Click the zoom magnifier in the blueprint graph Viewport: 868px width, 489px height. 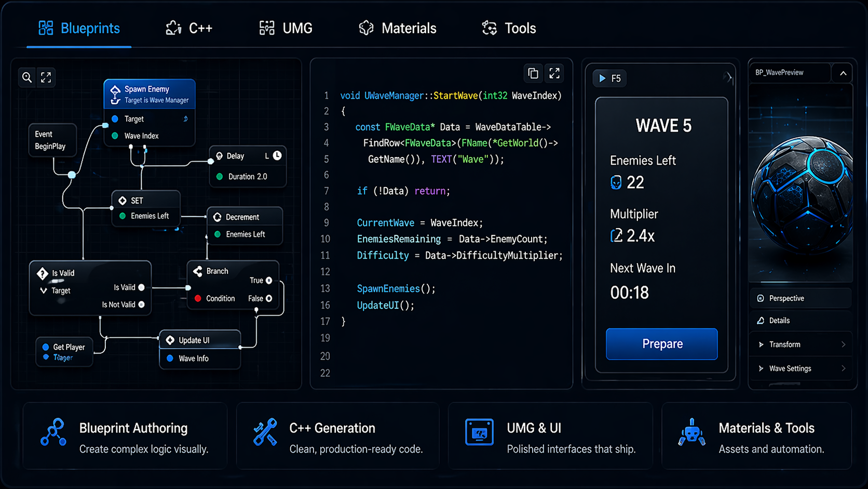tap(27, 77)
